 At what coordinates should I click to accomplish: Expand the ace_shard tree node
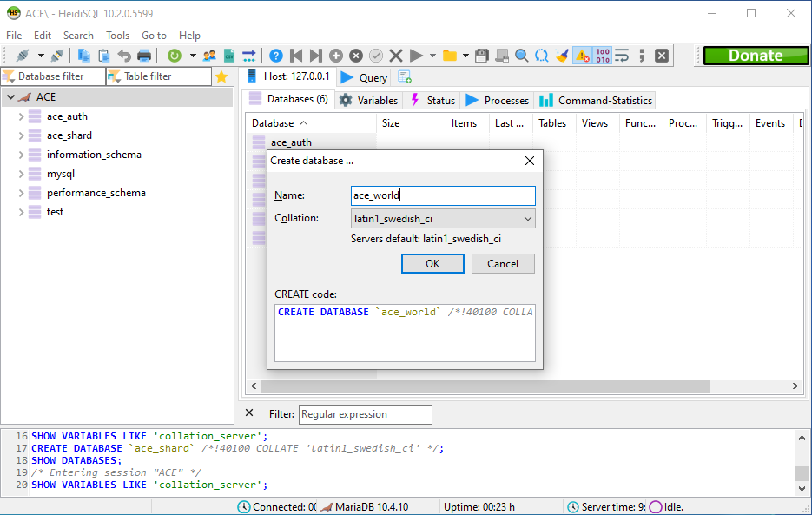21,135
